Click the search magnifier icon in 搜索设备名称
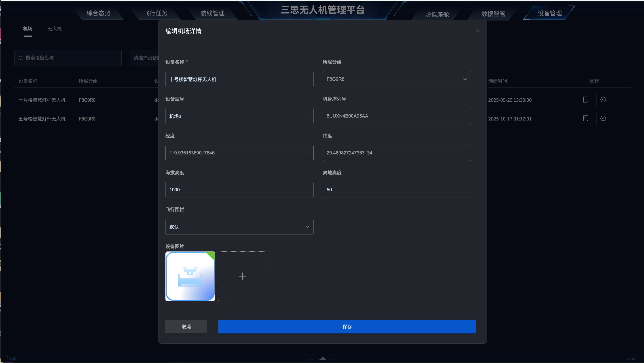Screen dimensions: 644x363 [x=21, y=58]
